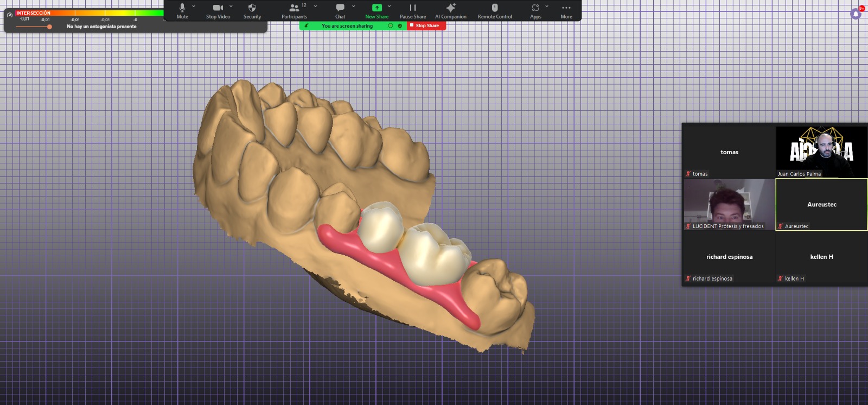
Task: Expand the Participants options arrow
Action: 315,7
